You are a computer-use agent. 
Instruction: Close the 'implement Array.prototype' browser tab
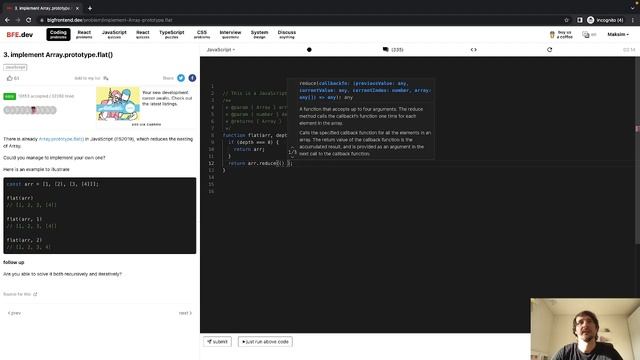click(77, 8)
